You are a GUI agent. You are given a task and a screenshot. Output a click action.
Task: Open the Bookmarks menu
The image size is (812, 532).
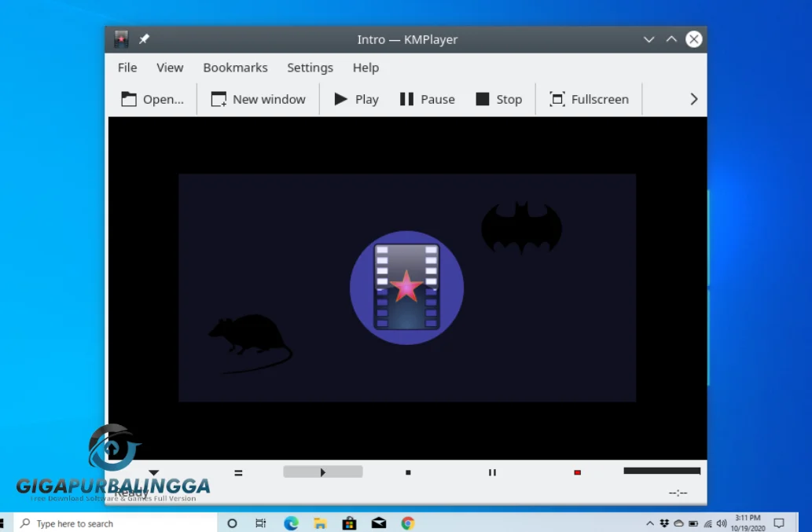(235, 68)
